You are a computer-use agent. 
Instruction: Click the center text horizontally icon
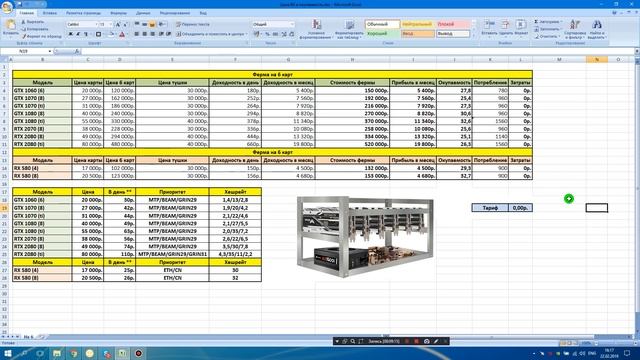coord(144,34)
